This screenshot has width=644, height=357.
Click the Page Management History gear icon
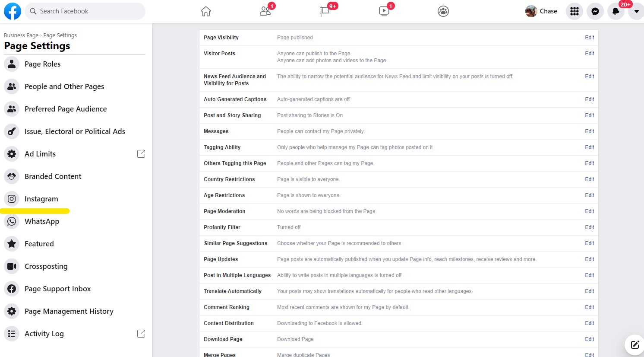[12, 311]
